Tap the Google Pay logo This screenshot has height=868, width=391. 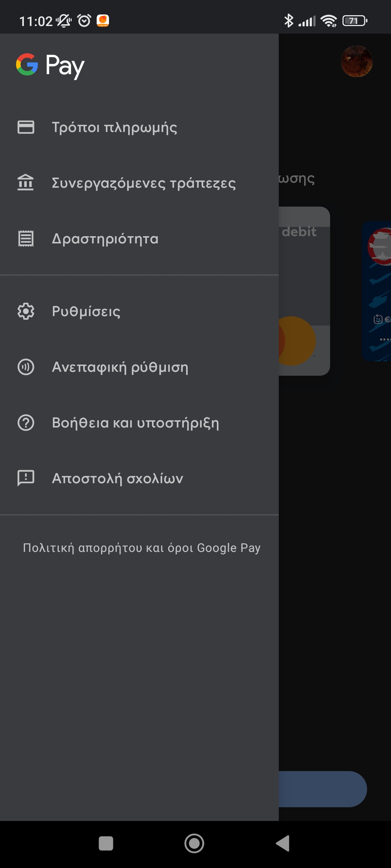tap(50, 65)
